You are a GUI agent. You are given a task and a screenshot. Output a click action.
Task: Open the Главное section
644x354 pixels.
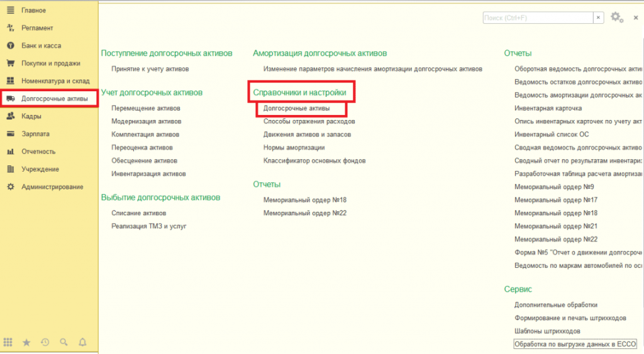[x=34, y=11]
